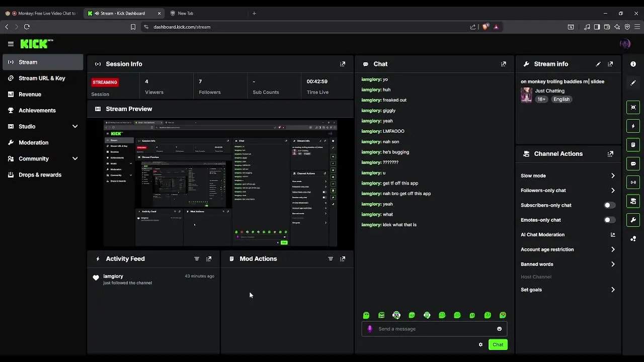Click iamglory in the Activity Feed
Viewport: 644px width, 362px height.
point(113,276)
